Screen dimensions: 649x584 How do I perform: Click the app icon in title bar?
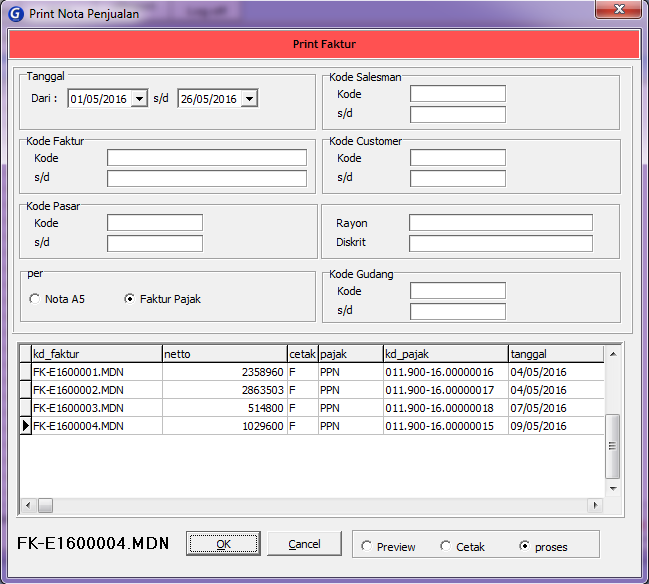tap(15, 14)
